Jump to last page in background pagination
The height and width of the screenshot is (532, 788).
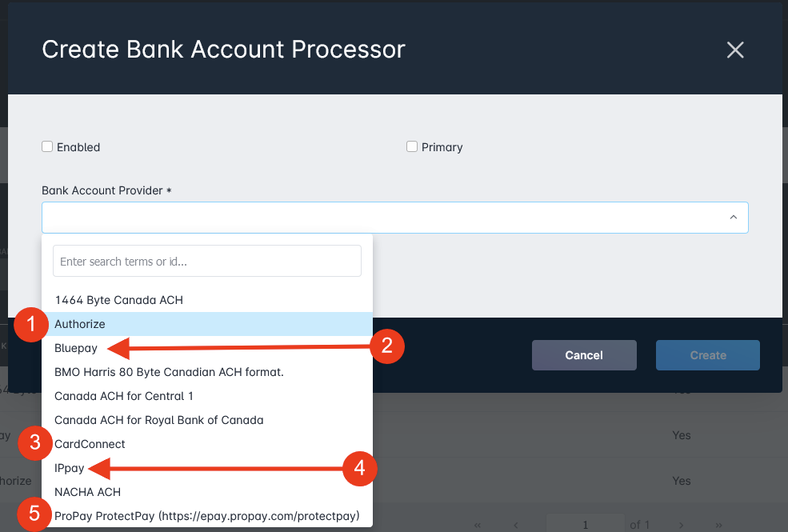718,525
